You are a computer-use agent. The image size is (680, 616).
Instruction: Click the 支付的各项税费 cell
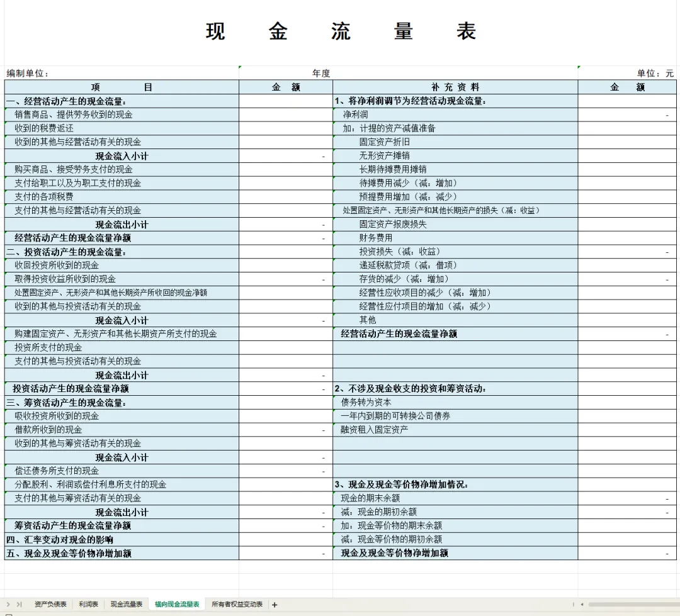point(122,197)
